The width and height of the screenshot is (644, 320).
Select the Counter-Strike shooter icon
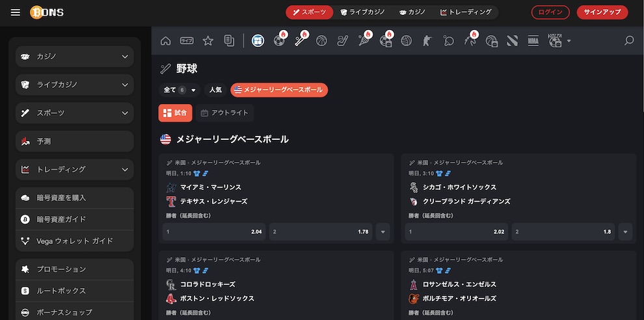point(427,41)
